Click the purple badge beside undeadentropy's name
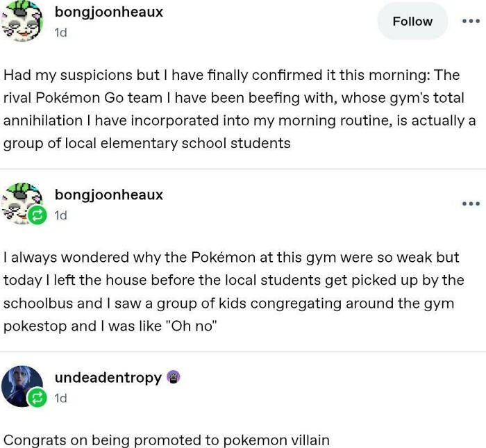This screenshot has width=486, height=448. pyautogui.click(x=174, y=377)
